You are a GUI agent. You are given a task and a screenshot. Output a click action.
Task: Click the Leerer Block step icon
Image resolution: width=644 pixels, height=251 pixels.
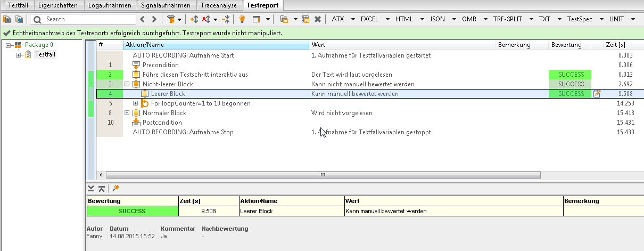144,94
